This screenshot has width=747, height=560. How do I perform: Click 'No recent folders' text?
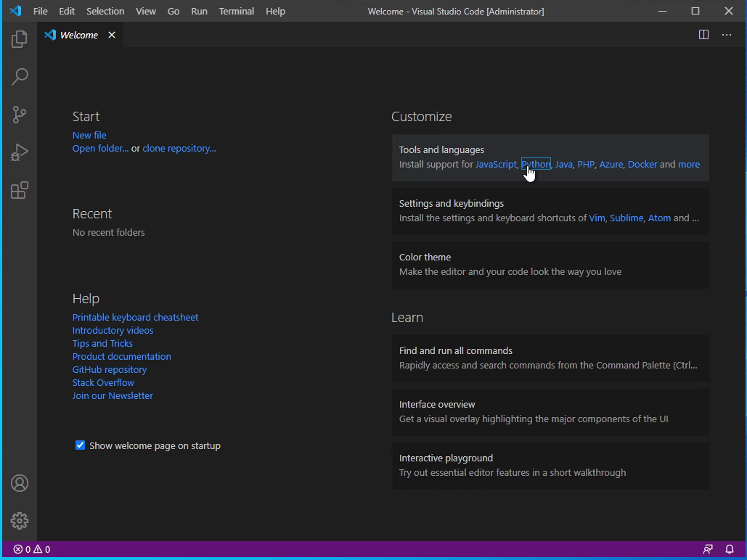[x=109, y=232]
